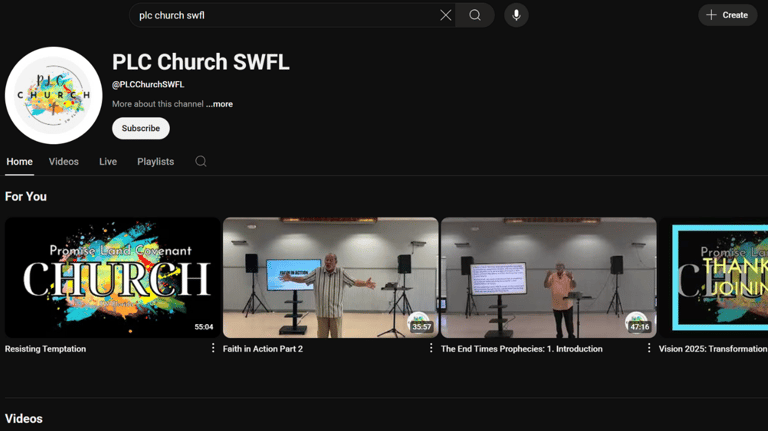768x431 pixels.
Task: Subscribe to PLC Church SWFL
Action: coord(141,128)
